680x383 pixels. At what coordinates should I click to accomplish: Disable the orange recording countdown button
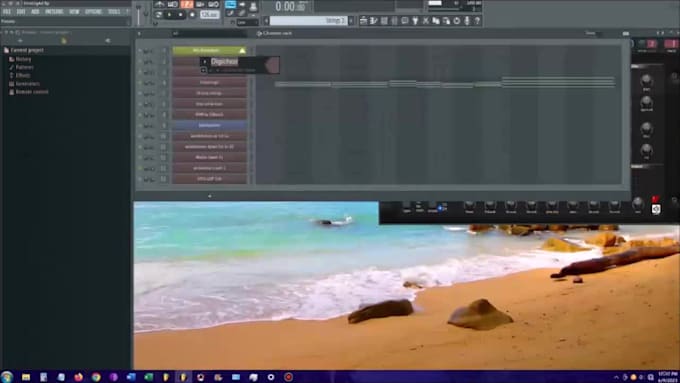click(187, 4)
